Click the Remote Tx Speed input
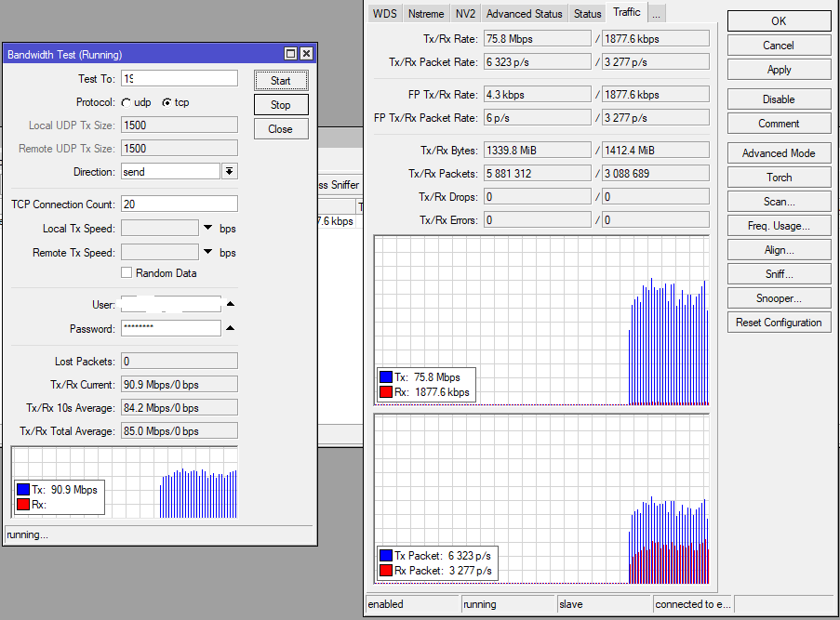Screen dimensions: 840x620 pyautogui.click(x=160, y=252)
